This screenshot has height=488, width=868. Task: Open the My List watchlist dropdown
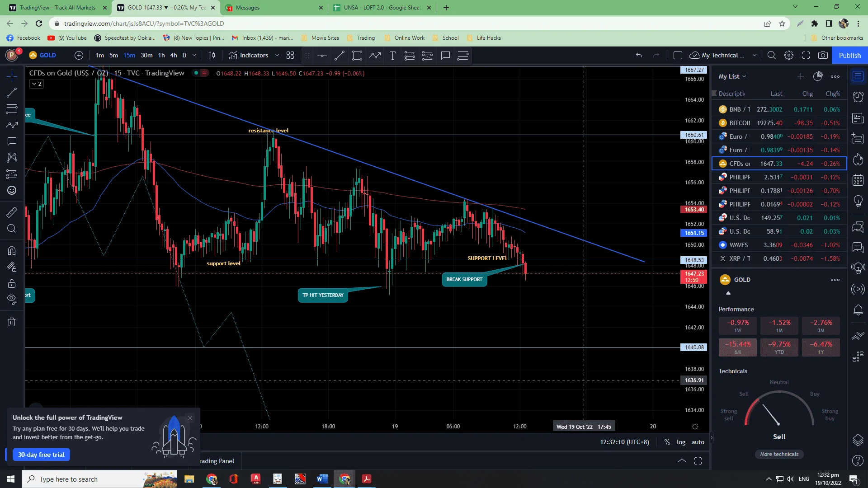pos(732,76)
